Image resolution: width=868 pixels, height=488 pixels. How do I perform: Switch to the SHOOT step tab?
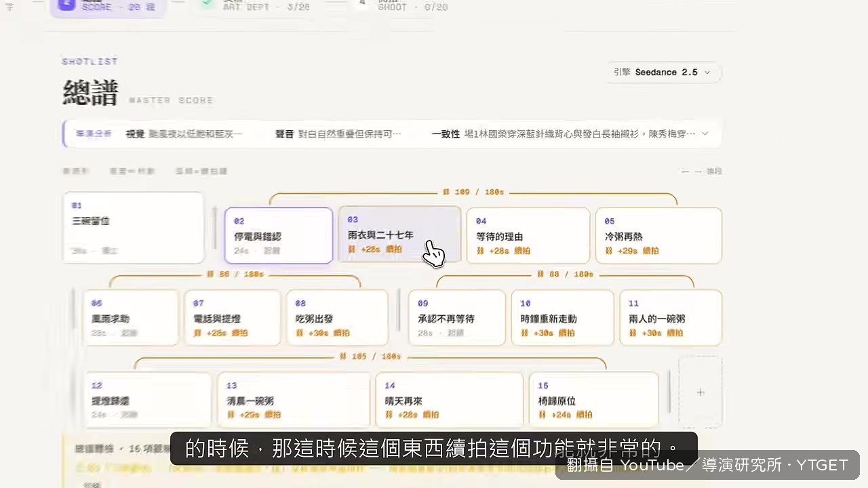pos(403,5)
